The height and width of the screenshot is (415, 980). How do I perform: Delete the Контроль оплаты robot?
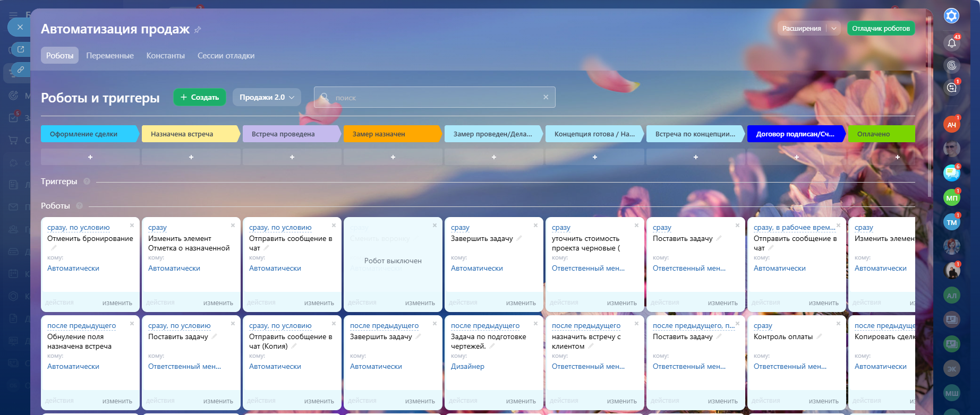(838, 323)
